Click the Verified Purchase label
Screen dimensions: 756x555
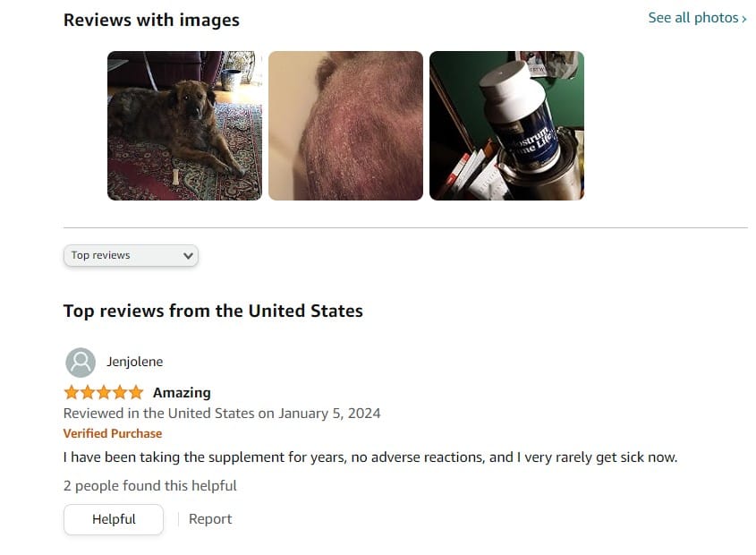113,433
